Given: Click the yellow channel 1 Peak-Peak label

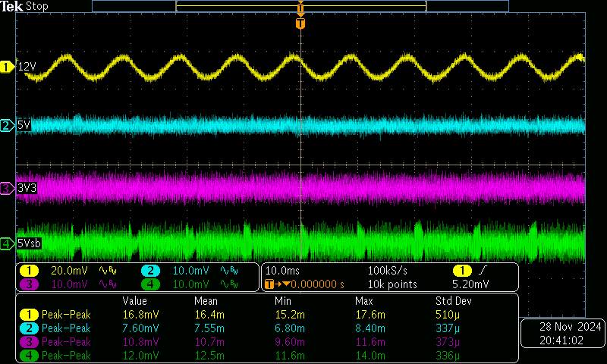Looking at the screenshot, I should tap(66, 315).
